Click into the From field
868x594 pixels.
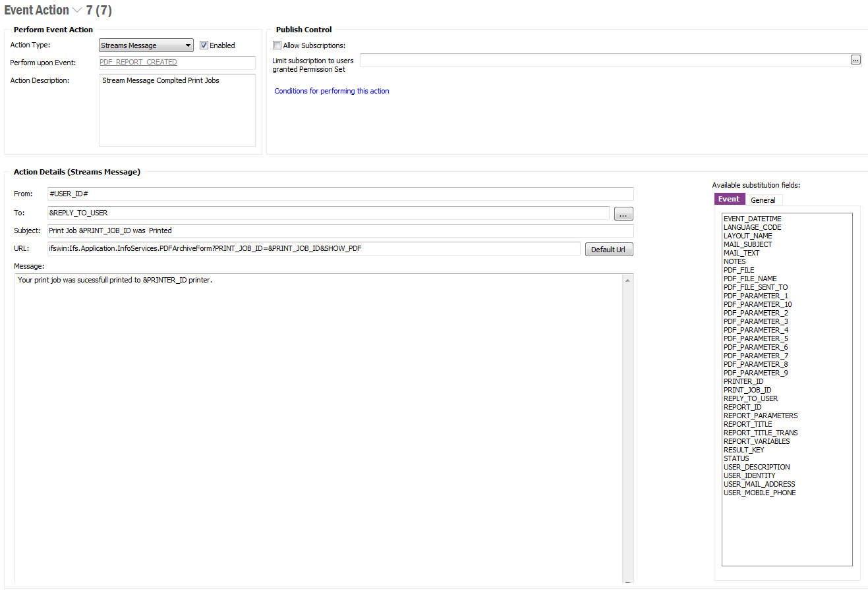339,194
